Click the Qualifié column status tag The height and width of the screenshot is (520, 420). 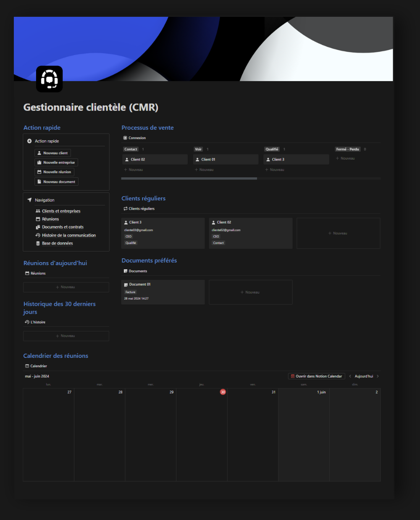pyautogui.click(x=272, y=149)
